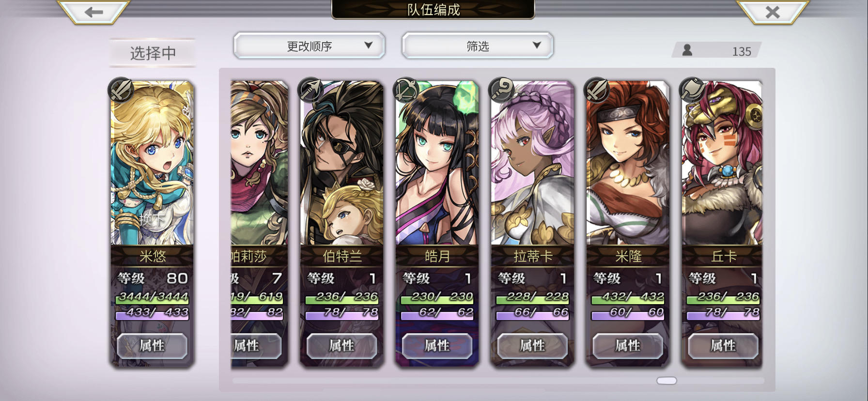The height and width of the screenshot is (401, 868).
Task: Click the 队伍编成 title header
Action: pos(434,10)
